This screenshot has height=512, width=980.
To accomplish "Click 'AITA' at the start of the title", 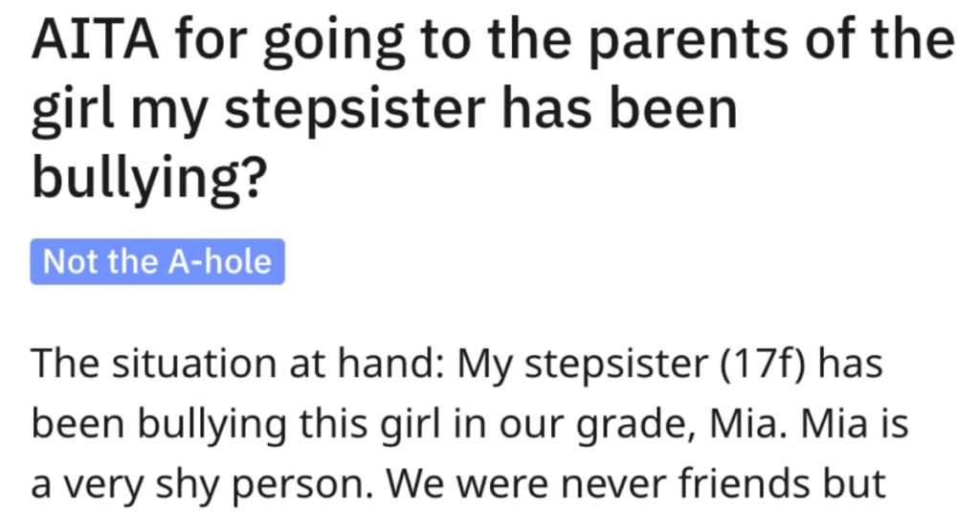I will pyautogui.click(x=95, y=39).
